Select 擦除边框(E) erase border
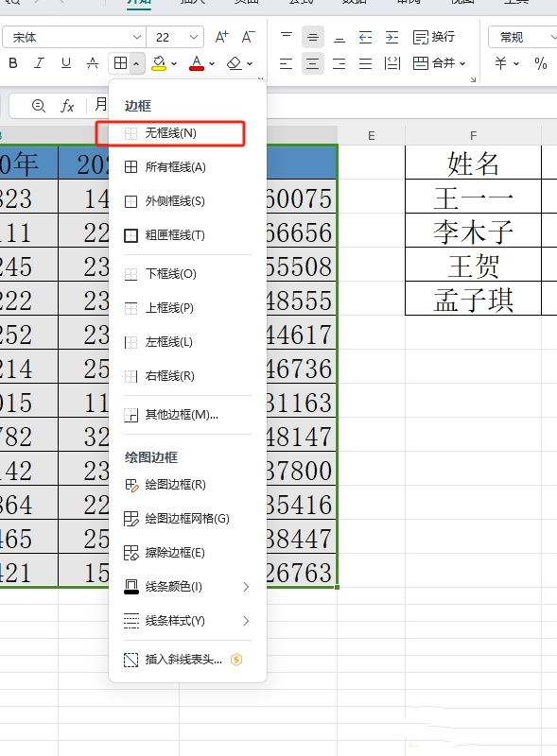 pos(187,553)
